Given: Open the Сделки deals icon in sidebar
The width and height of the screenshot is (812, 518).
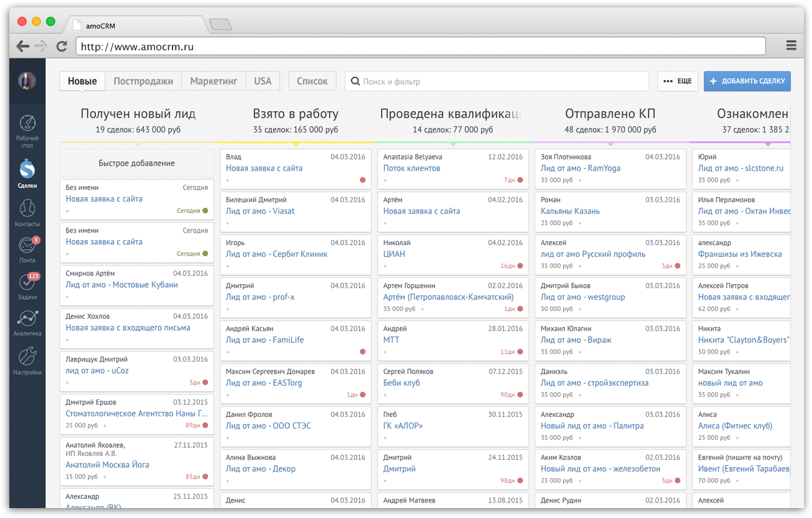Looking at the screenshot, I should 27,168.
